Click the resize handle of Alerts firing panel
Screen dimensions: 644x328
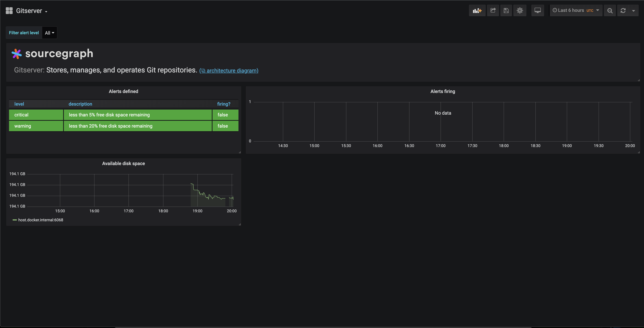[x=639, y=152]
